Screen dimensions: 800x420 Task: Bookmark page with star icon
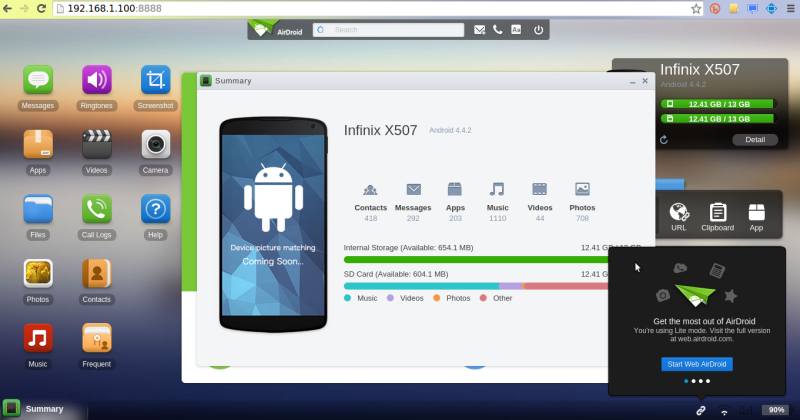[x=696, y=9]
